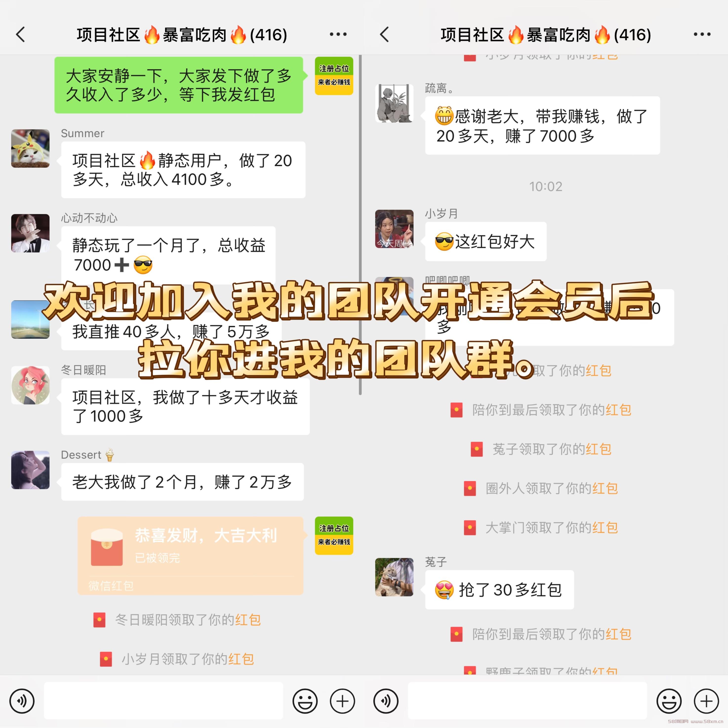Tap Dessert's avatar picture
This screenshot has height=728, width=728.
click(31, 470)
